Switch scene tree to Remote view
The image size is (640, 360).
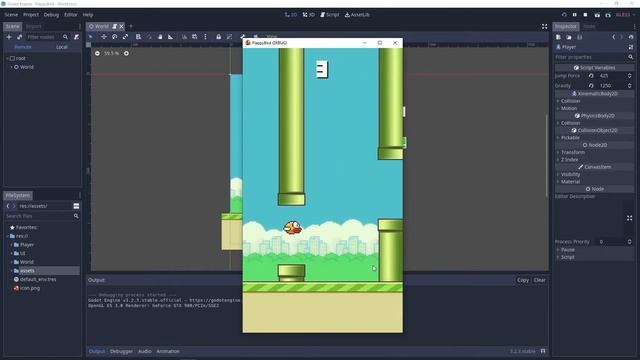point(23,47)
